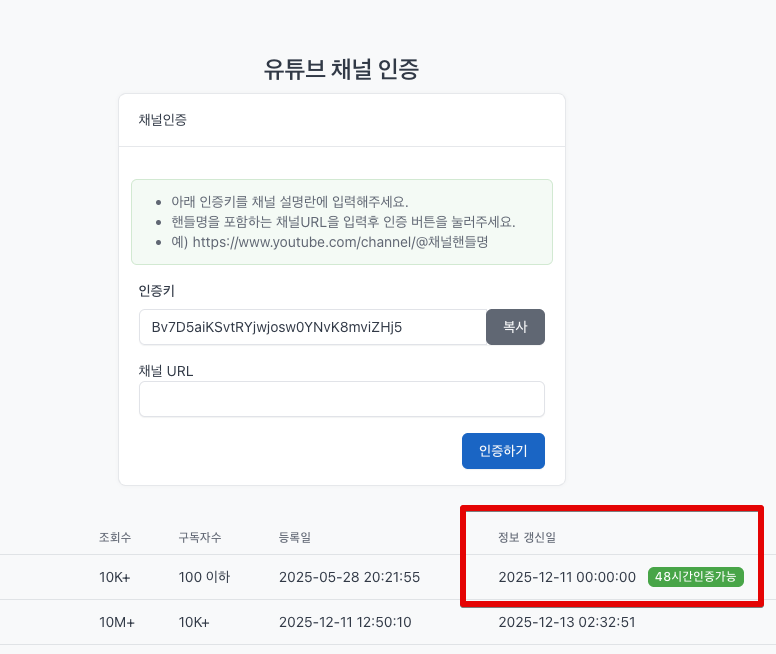The width and height of the screenshot is (776, 654).
Task: Click the 정보 갱신일 column header
Action: pos(526,538)
